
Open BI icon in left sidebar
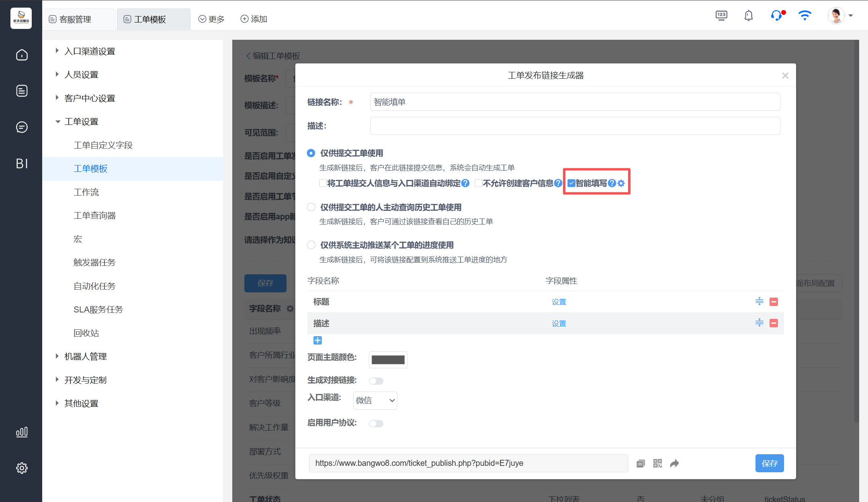pos(22,163)
